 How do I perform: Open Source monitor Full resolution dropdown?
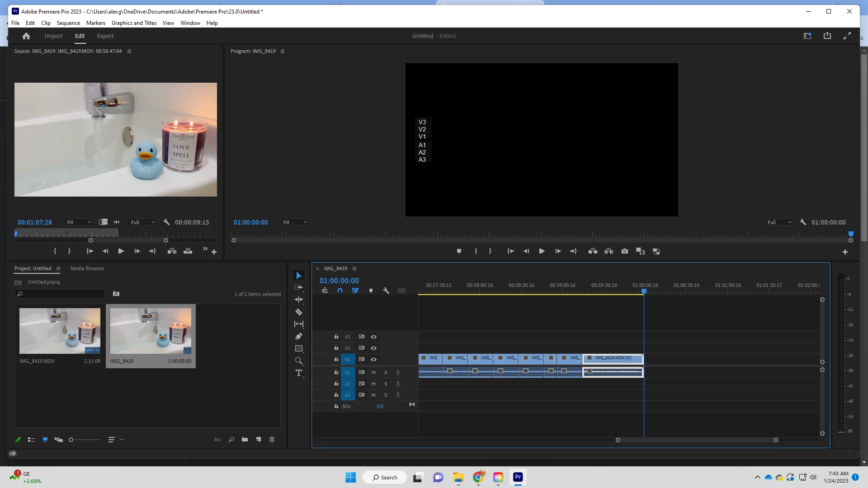coord(143,222)
